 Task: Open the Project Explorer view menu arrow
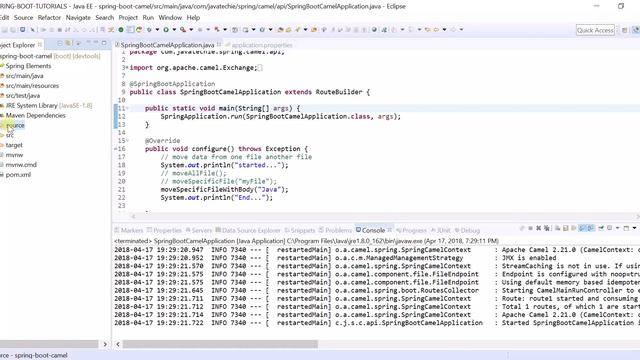[x=78, y=43]
